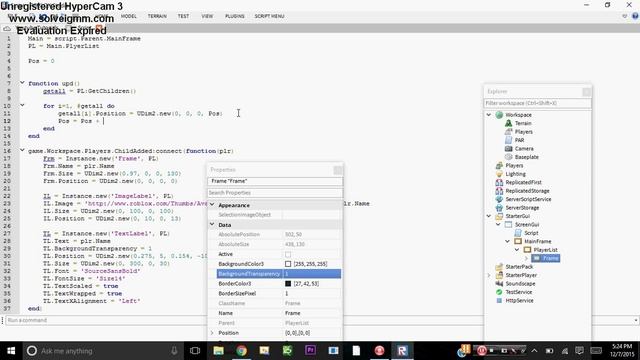This screenshot has height=360, width=640.
Task: Click the TestService green check icon
Action: pos(499,292)
